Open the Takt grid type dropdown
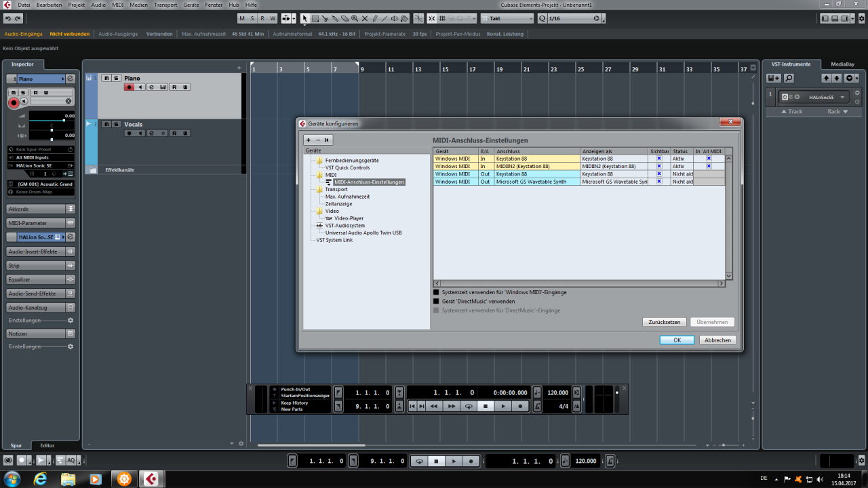The width and height of the screenshot is (868, 488). (x=507, y=18)
